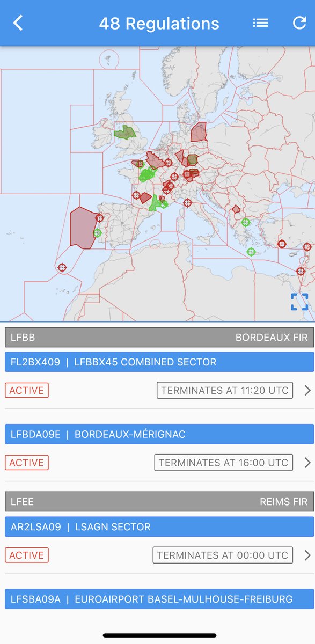Tap the '48 Regulations' title
315x644 pixels.
(159, 24)
